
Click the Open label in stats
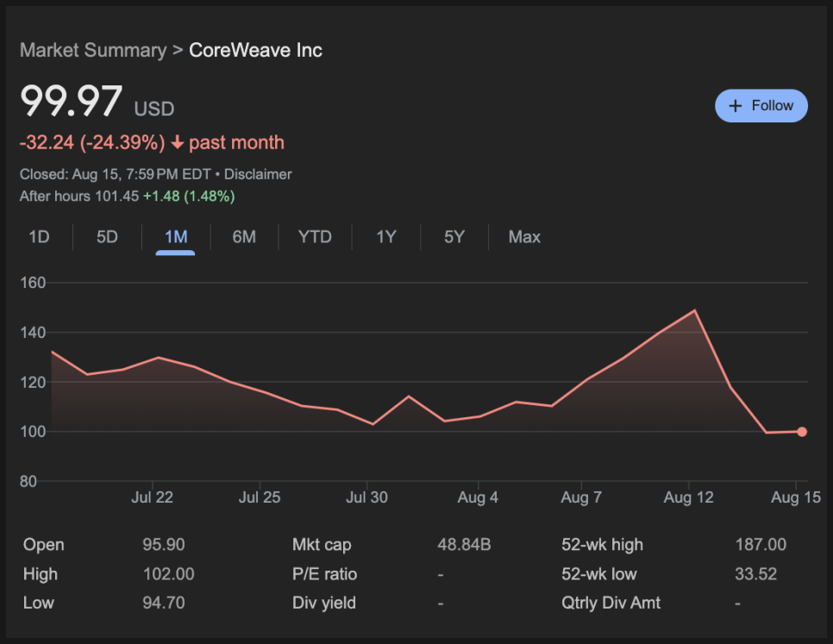44,545
